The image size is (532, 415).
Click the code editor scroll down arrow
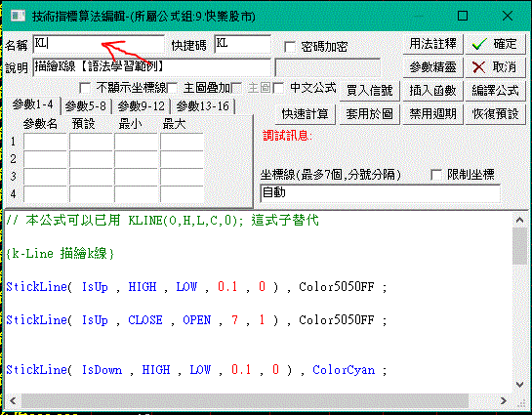pyautogui.click(x=519, y=384)
